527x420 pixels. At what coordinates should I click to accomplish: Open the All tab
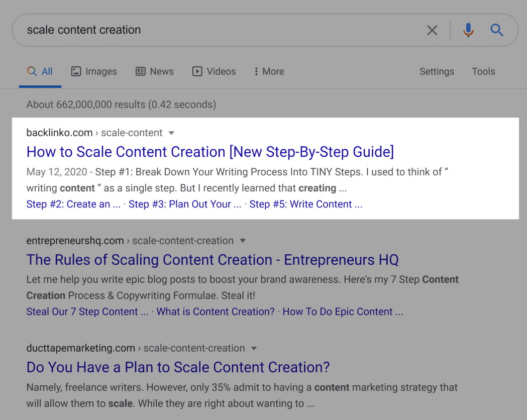click(40, 71)
